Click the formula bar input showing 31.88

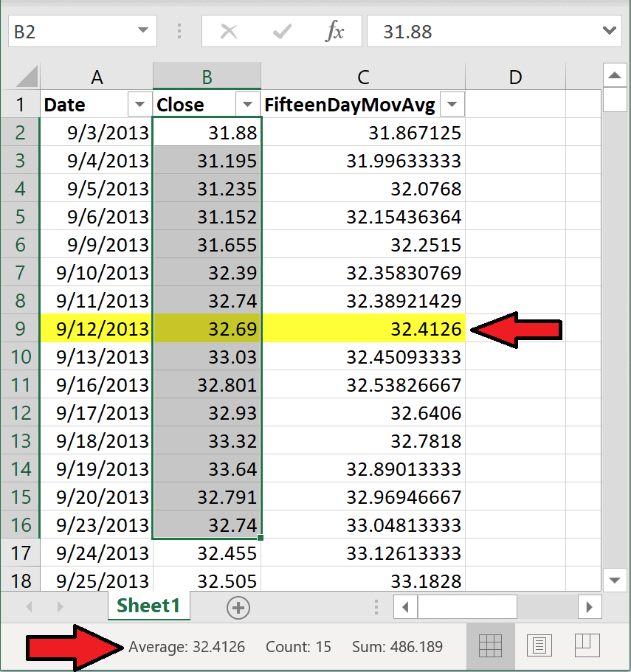pyautogui.click(x=482, y=31)
